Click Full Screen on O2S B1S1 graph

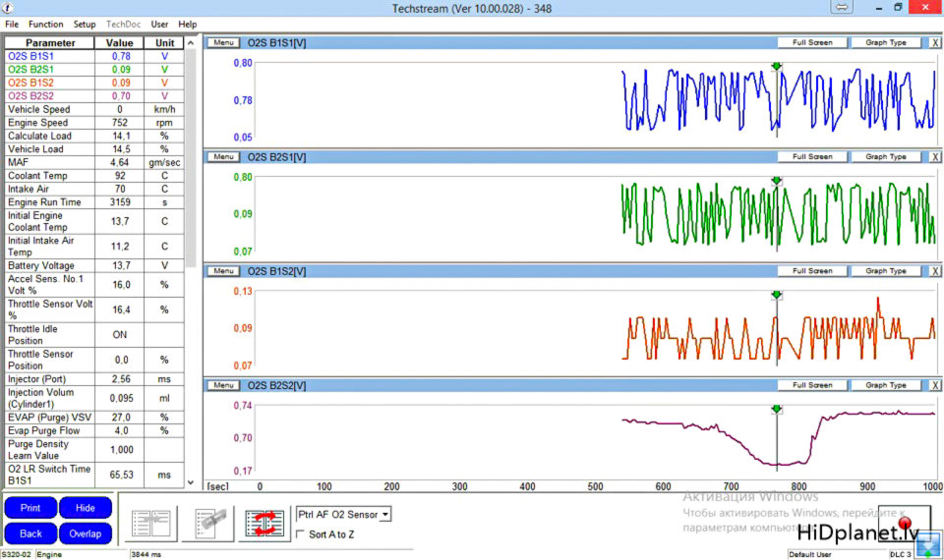812,43
